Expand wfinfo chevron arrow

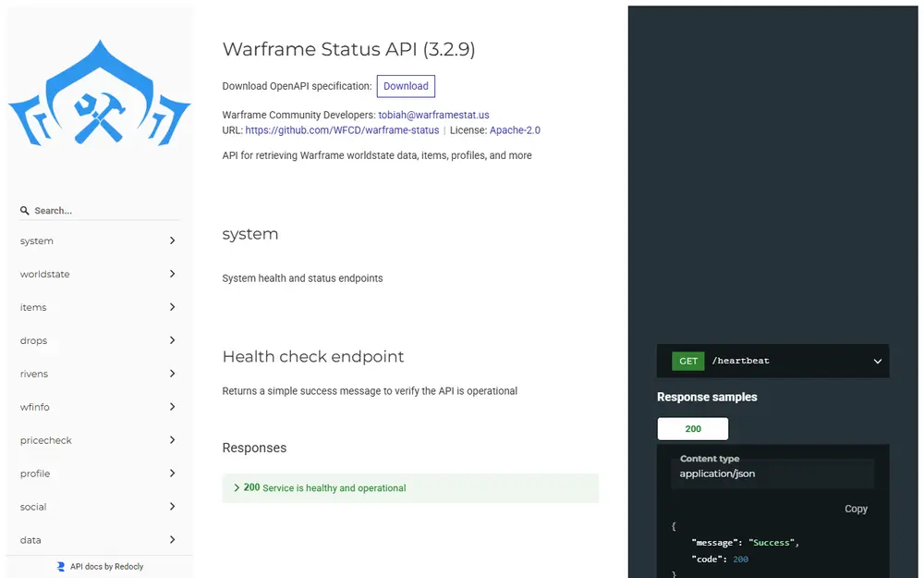[172, 407]
